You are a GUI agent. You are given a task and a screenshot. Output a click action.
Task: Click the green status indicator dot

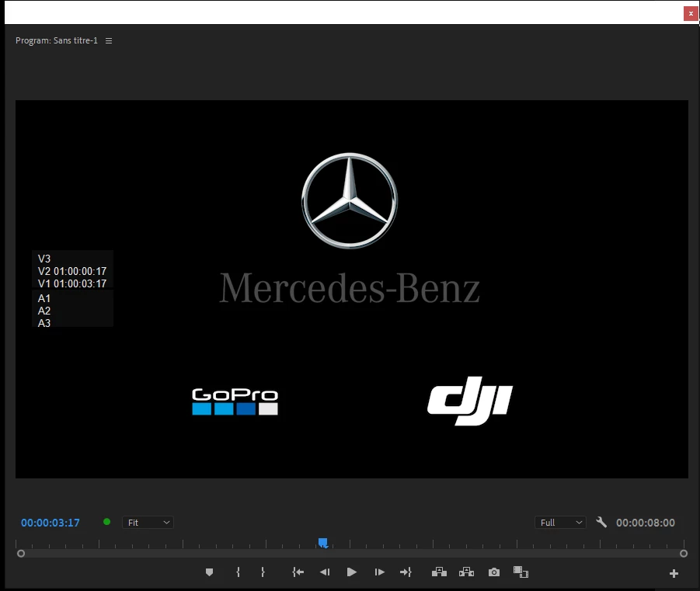(x=106, y=522)
